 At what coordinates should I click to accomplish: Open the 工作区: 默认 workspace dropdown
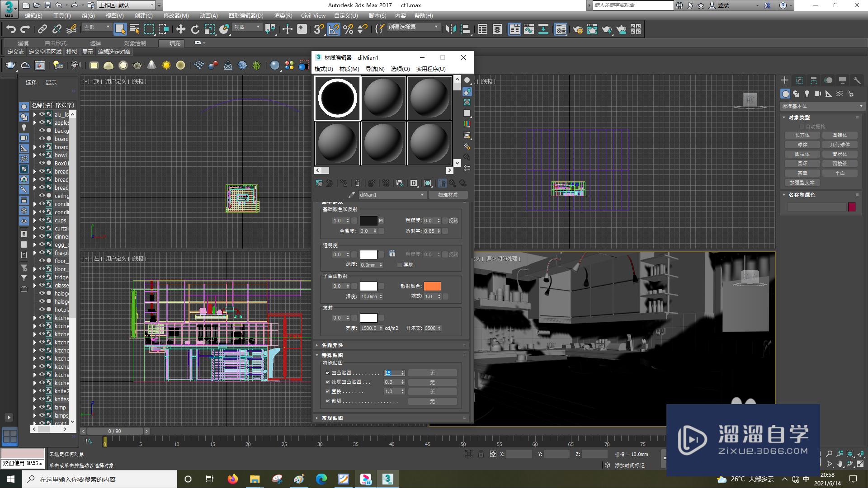127,5
